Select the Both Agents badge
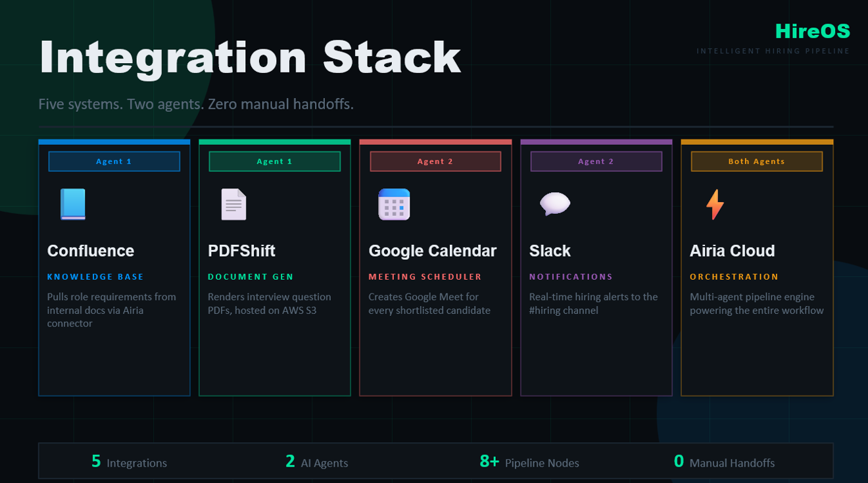This screenshot has width=868, height=483. 757,161
